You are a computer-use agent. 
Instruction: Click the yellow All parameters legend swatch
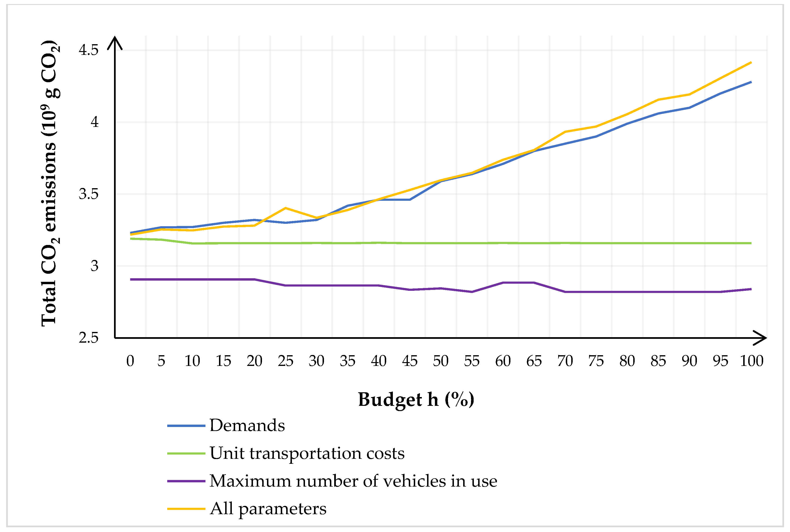click(186, 508)
